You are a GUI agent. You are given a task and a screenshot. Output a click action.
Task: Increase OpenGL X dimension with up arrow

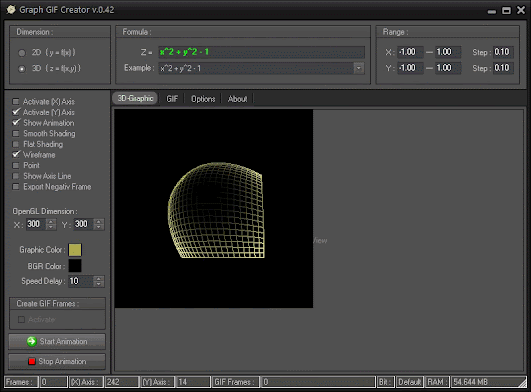[51, 221]
